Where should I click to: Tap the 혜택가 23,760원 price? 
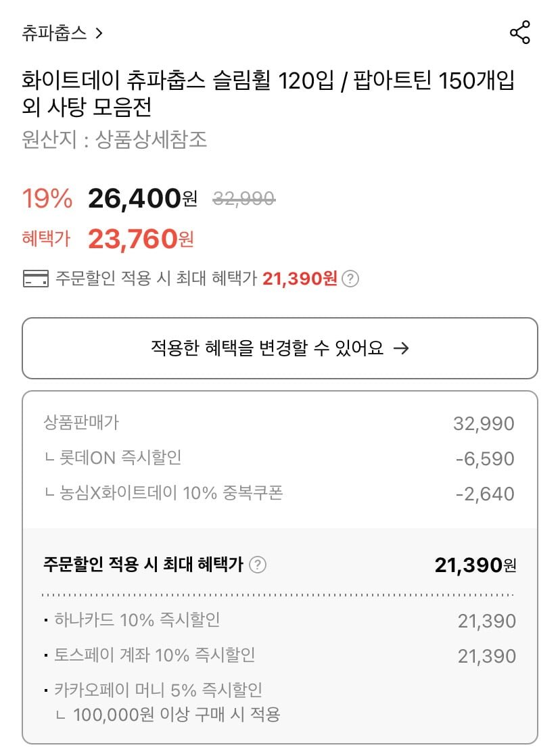pyautogui.click(x=140, y=239)
